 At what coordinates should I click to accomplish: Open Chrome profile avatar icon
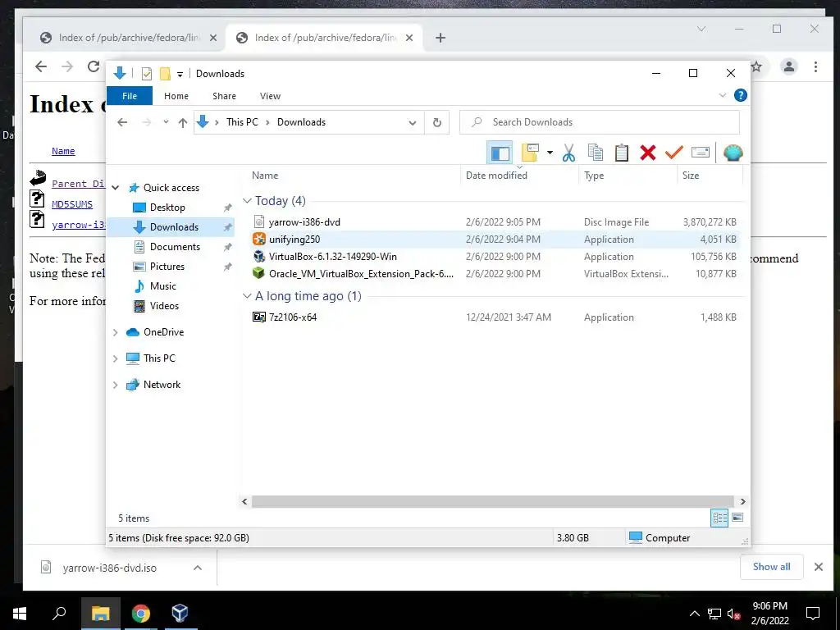pos(789,66)
